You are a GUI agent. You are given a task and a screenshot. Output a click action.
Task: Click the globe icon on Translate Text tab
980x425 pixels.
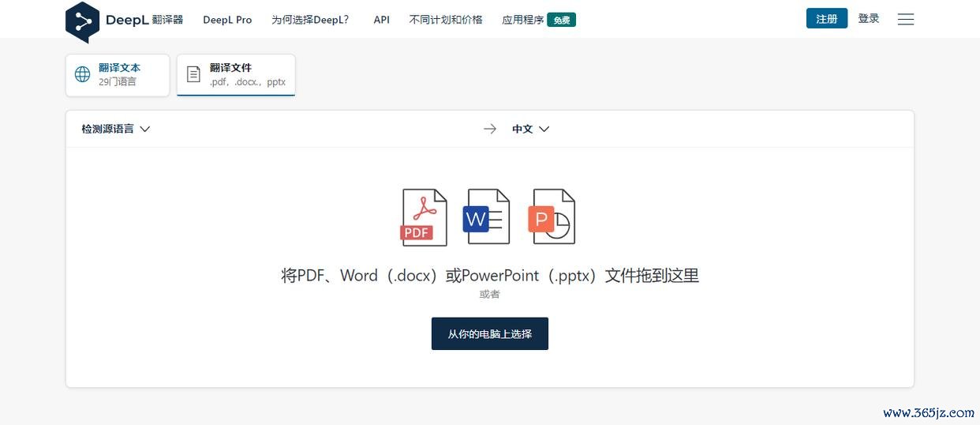point(83,74)
